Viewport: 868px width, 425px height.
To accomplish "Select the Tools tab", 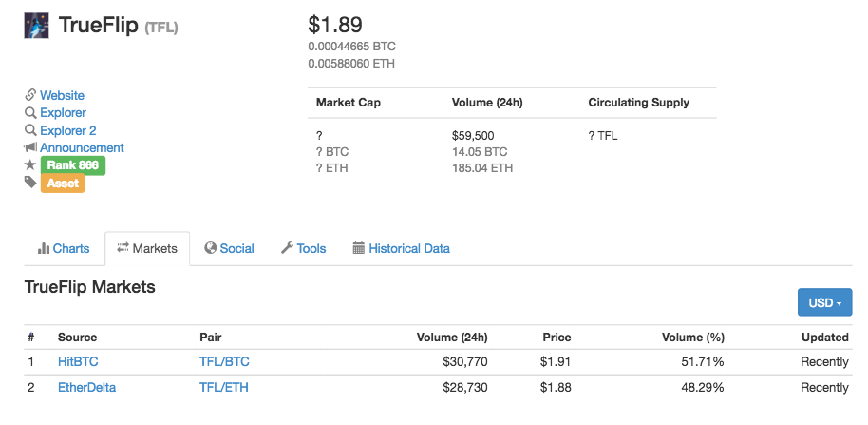I will pos(303,248).
